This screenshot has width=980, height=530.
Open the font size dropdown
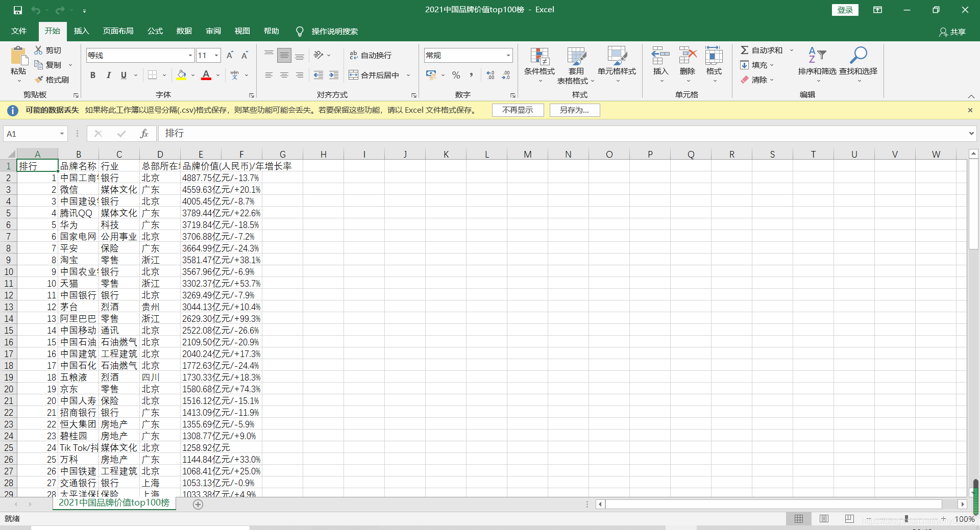216,55
